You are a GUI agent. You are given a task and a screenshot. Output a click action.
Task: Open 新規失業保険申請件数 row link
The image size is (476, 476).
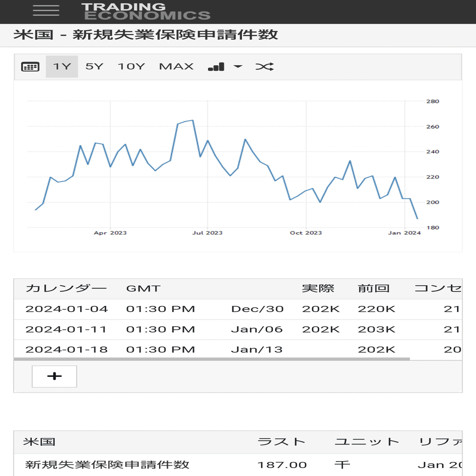pyautogui.click(x=107, y=465)
